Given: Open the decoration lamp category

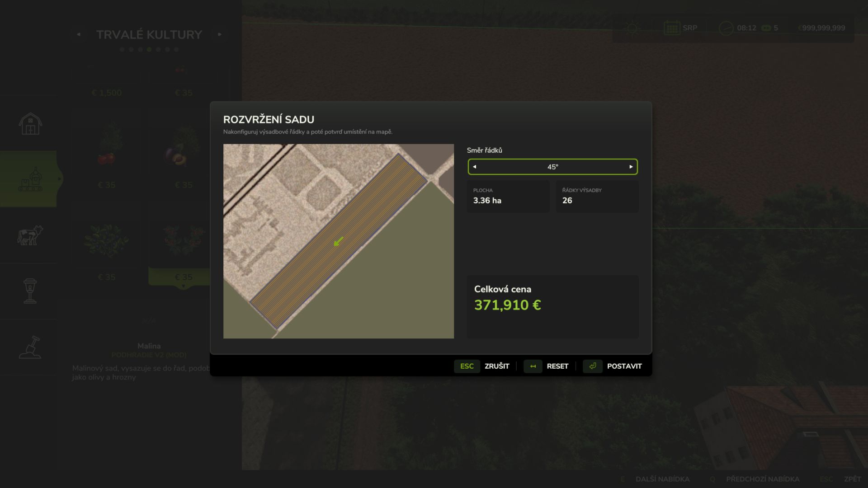Looking at the screenshot, I should coord(30,291).
